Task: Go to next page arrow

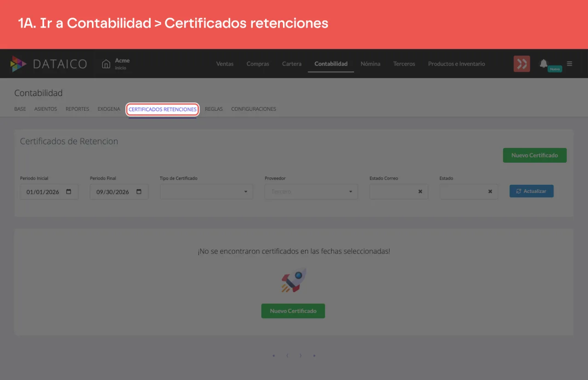Action: pos(300,355)
